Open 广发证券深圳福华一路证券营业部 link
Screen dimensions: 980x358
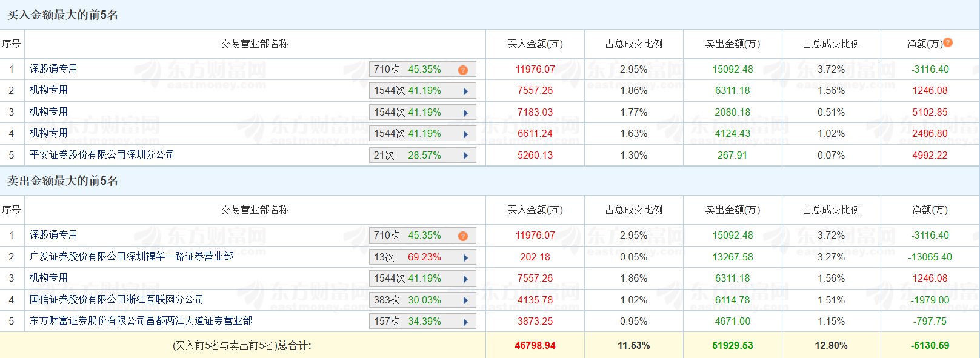pos(131,257)
